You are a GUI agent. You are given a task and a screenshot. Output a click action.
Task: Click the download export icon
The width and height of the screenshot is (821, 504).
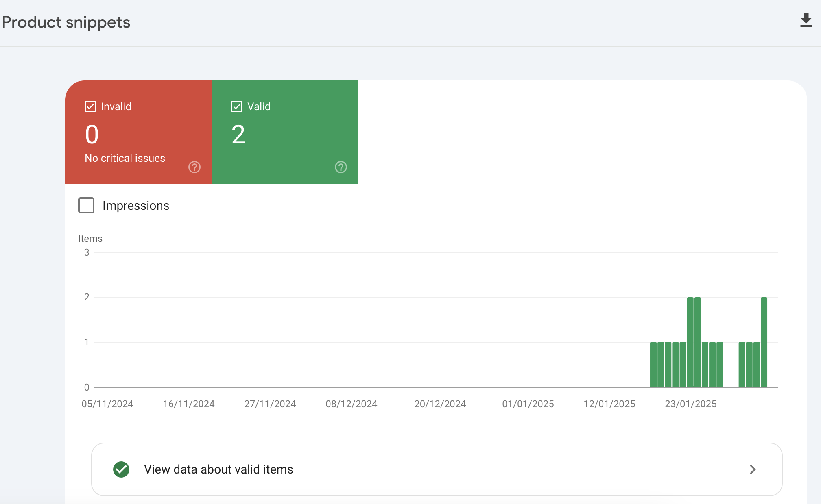tap(806, 20)
